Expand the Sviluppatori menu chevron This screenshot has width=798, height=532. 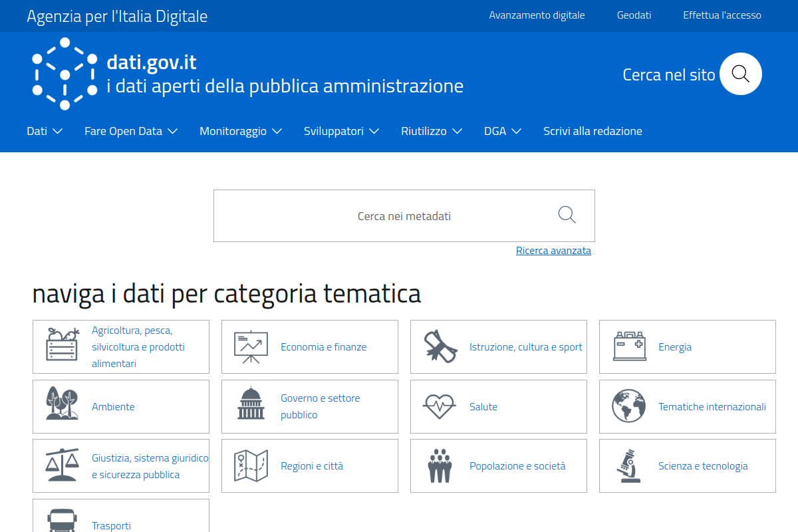374,131
